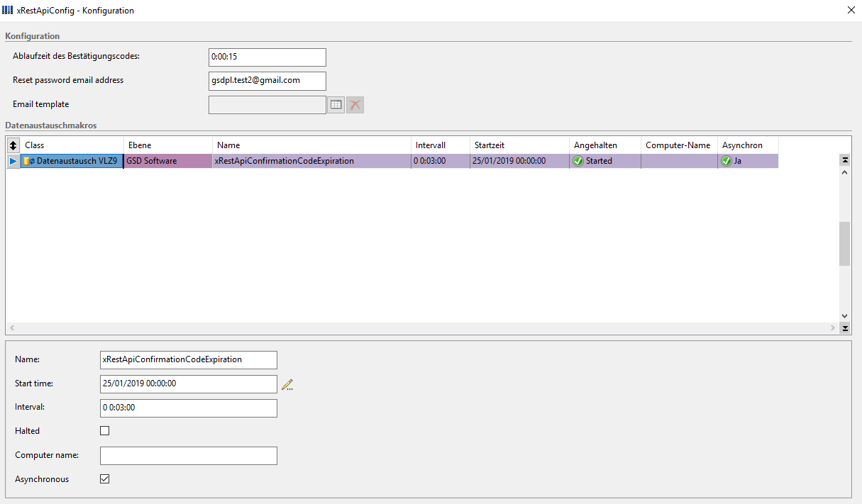Uncheck the Asynchronous checkbox
The height and width of the screenshot is (504, 862).
pyautogui.click(x=105, y=479)
